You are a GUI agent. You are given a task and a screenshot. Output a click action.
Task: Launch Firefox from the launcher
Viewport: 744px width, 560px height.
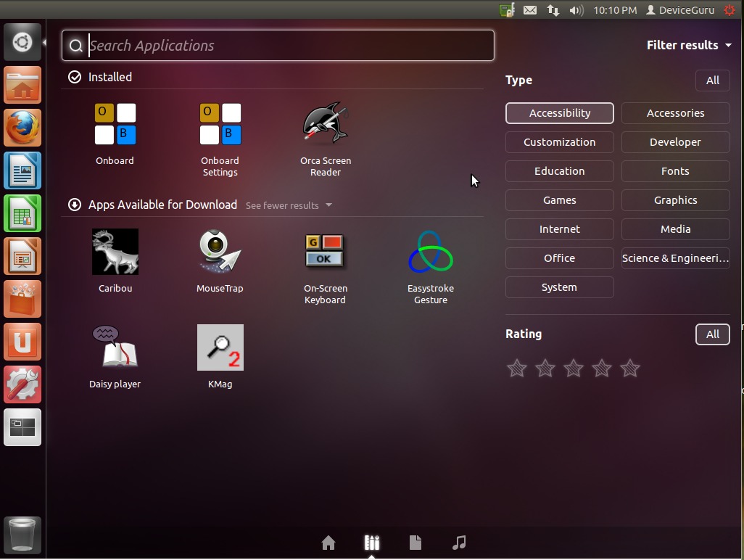pyautogui.click(x=22, y=128)
